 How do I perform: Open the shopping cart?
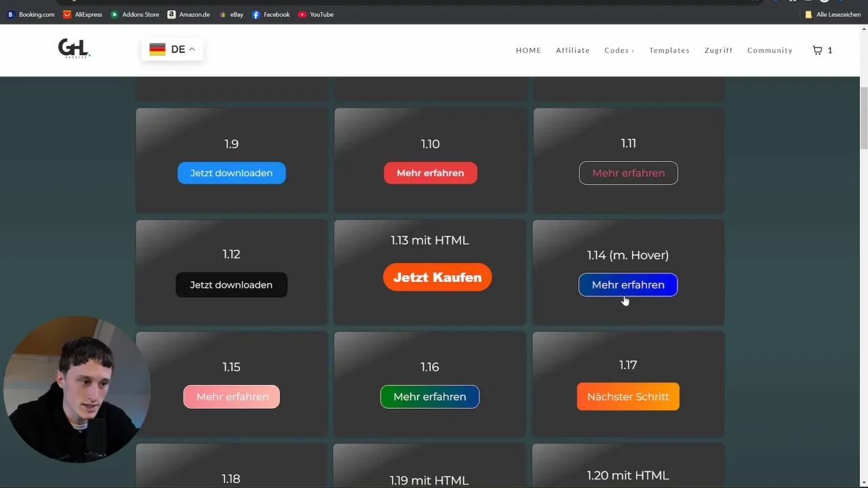pos(822,50)
